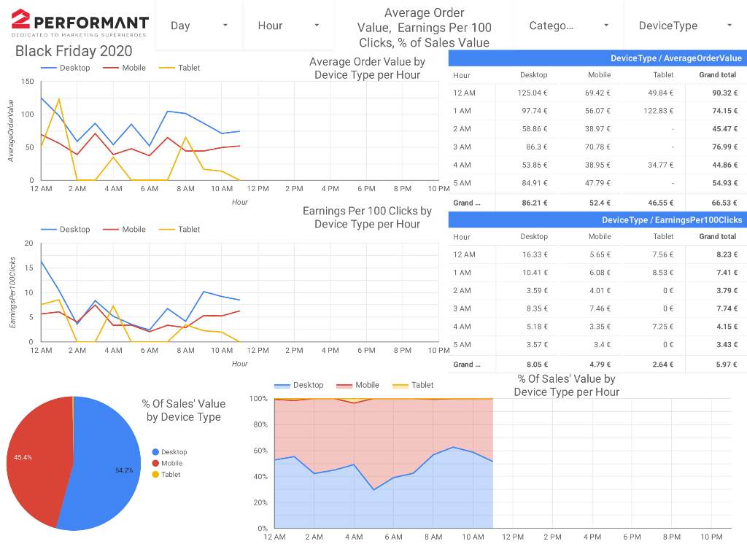The image size is (747, 560).
Task: Expand the DeviceType dropdown filter
Action: click(x=684, y=26)
